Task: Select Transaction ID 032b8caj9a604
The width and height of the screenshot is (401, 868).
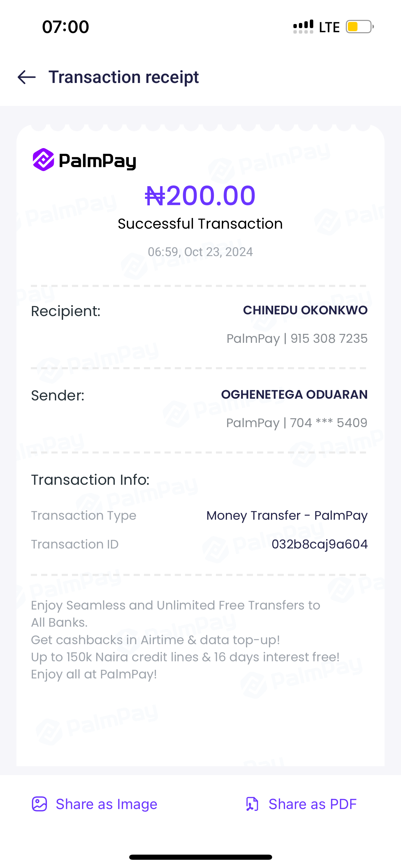Action: point(319,544)
